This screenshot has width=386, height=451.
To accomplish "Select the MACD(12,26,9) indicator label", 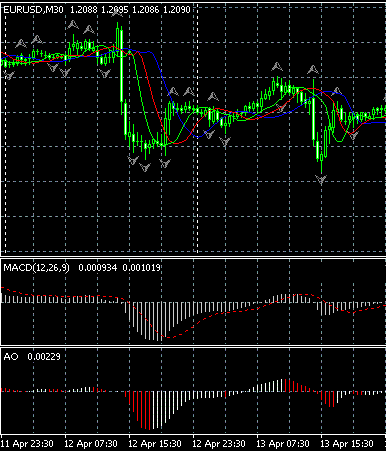I will [x=36, y=267].
